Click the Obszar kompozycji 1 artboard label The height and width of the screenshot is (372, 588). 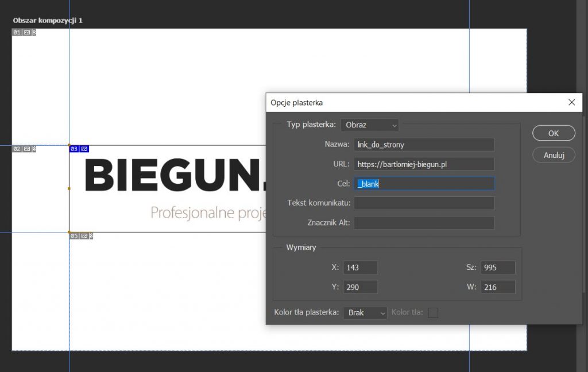tap(48, 20)
